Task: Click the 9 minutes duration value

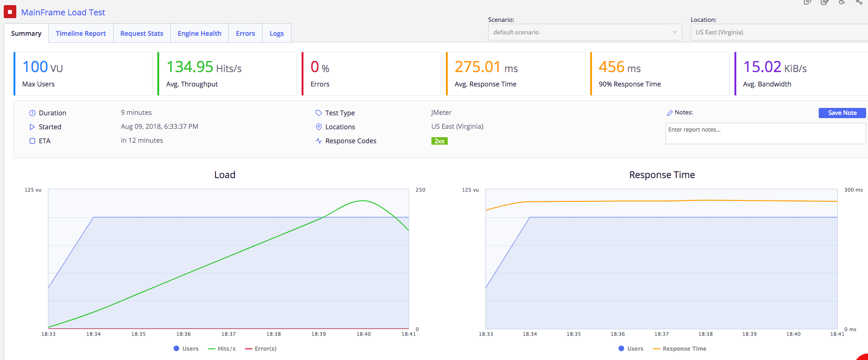Action: click(136, 113)
